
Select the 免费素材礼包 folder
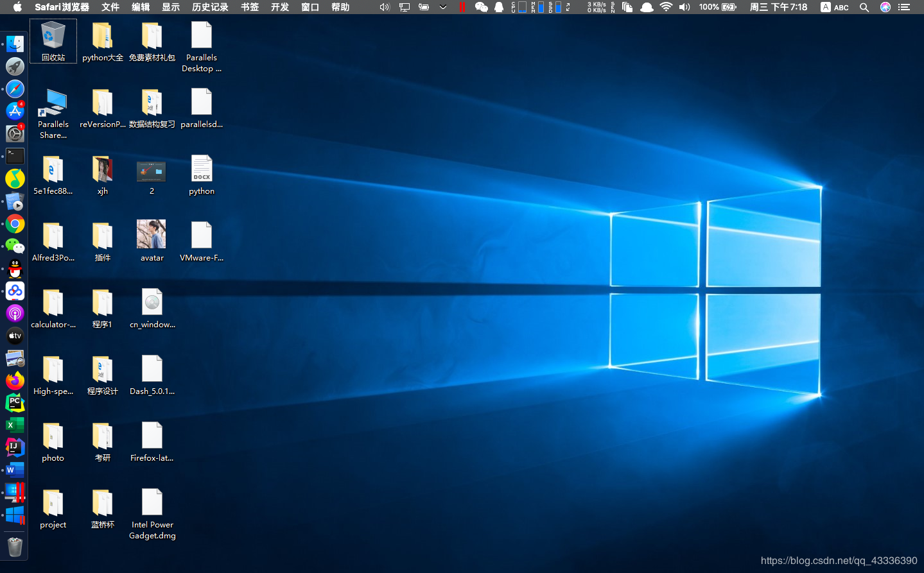[152, 41]
